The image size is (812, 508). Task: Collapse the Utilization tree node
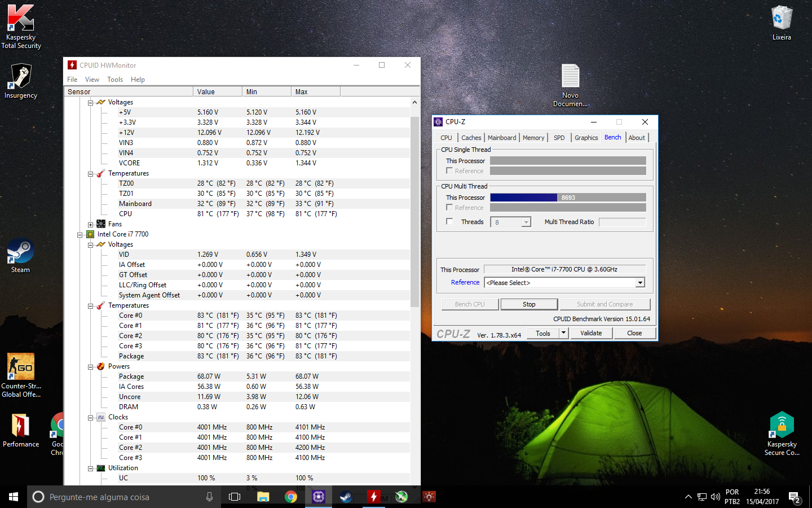[90, 468]
